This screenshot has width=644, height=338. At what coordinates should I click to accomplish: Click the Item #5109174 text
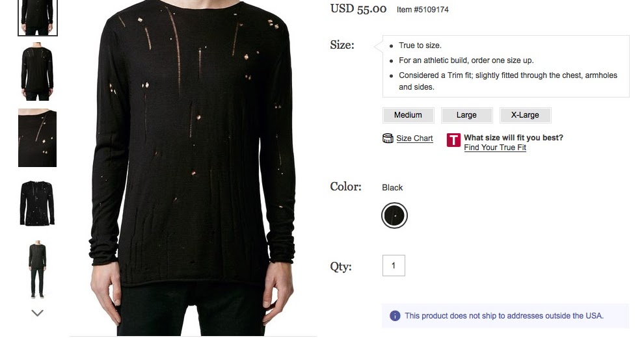click(x=423, y=10)
